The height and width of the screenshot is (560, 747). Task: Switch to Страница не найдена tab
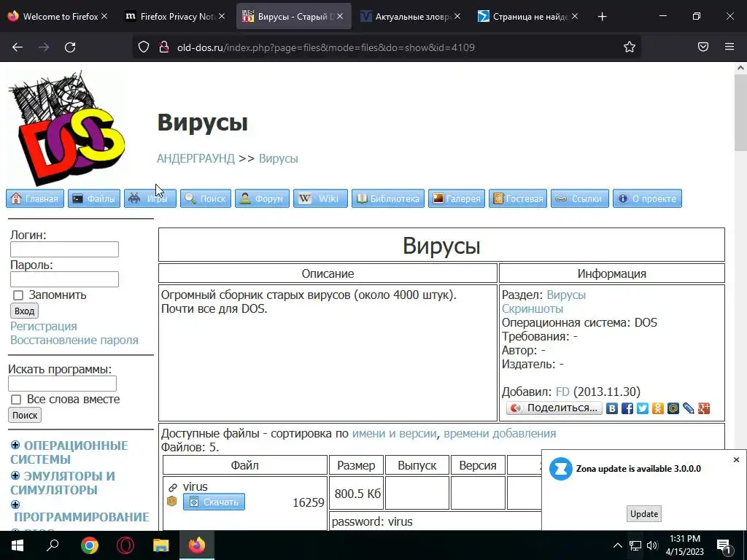click(527, 17)
